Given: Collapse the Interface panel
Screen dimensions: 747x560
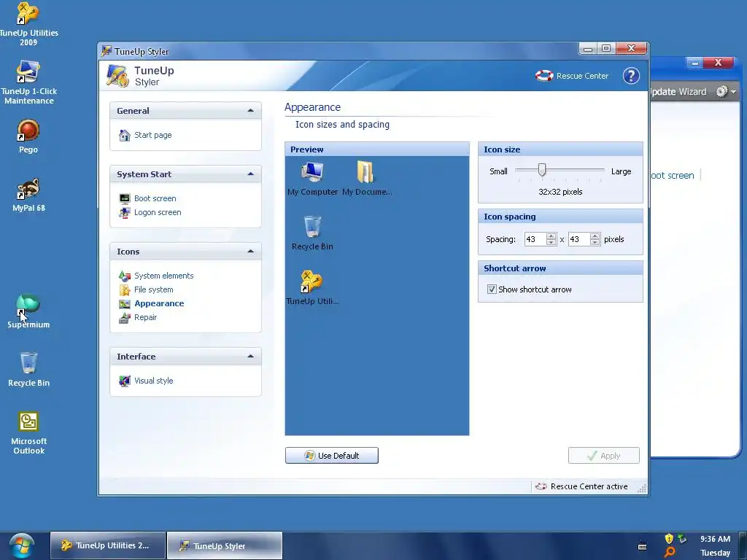Looking at the screenshot, I should click(251, 356).
